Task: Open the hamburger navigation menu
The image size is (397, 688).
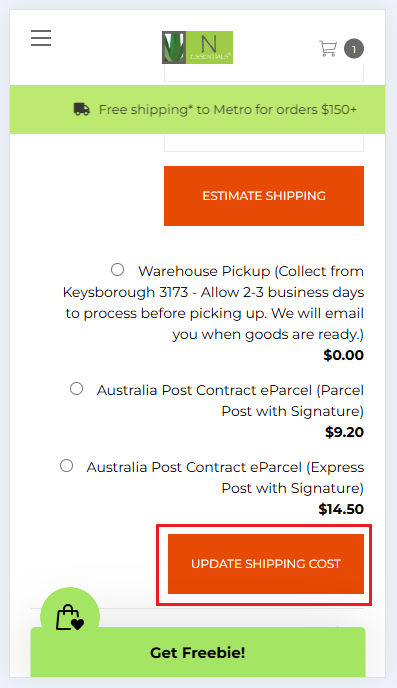Action: click(x=41, y=38)
